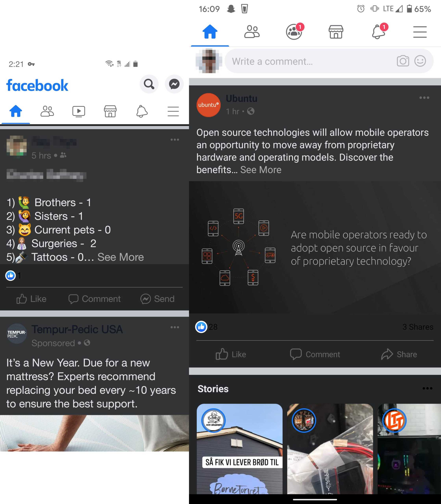This screenshot has width=441, height=504.
Task: Select the Comment tab on left screen post
Action: pos(94,299)
